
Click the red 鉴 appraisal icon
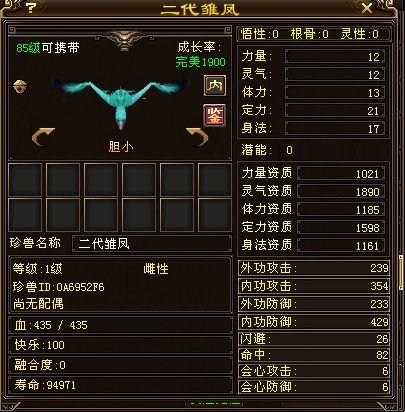tap(215, 115)
